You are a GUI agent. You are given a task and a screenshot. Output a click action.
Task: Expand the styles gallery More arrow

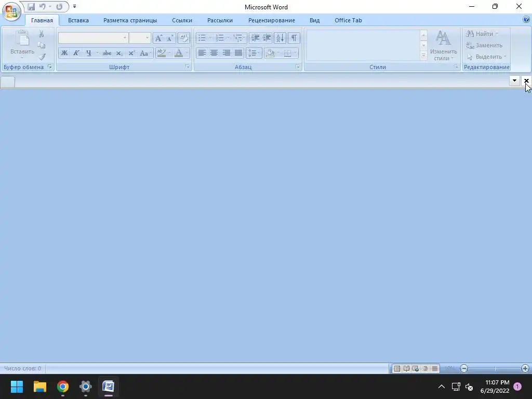pyautogui.click(x=423, y=55)
